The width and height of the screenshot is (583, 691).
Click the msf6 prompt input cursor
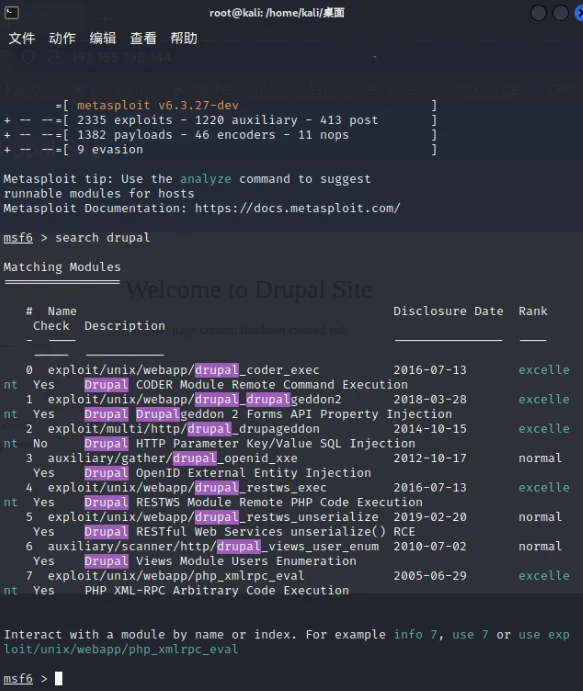coord(58,679)
